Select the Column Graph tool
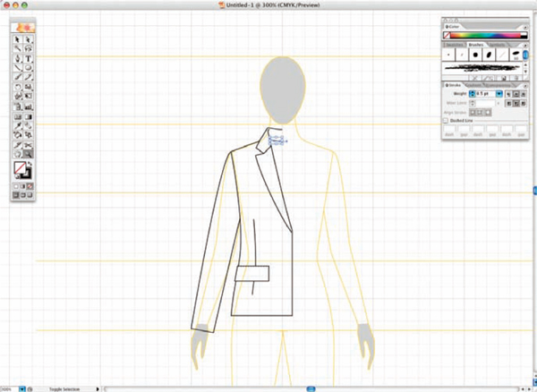This screenshot has height=392, width=537. [x=29, y=107]
